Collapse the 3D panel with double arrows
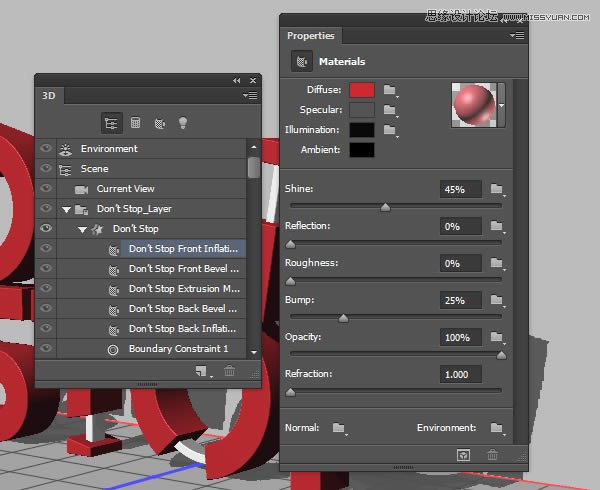This screenshot has width=600, height=490. tap(236, 80)
